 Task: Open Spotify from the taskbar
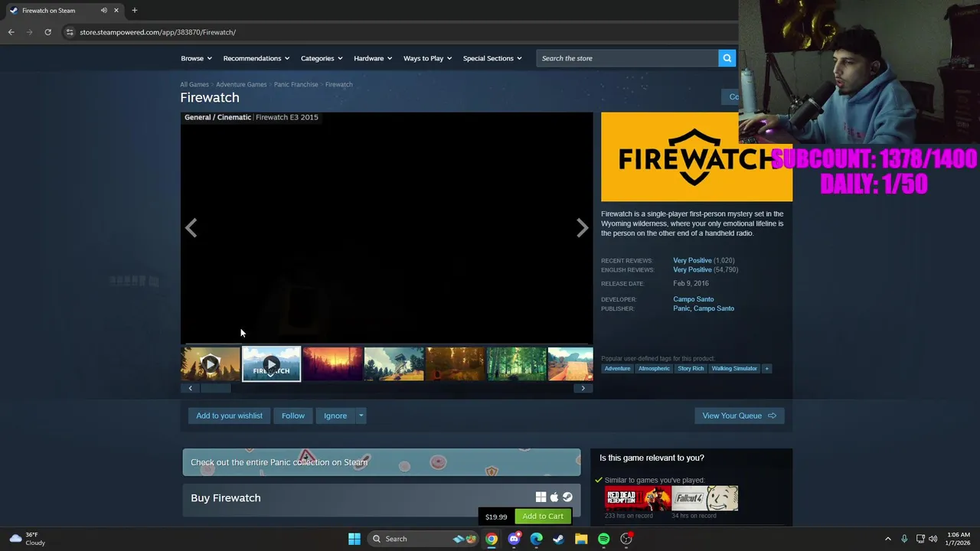point(603,539)
